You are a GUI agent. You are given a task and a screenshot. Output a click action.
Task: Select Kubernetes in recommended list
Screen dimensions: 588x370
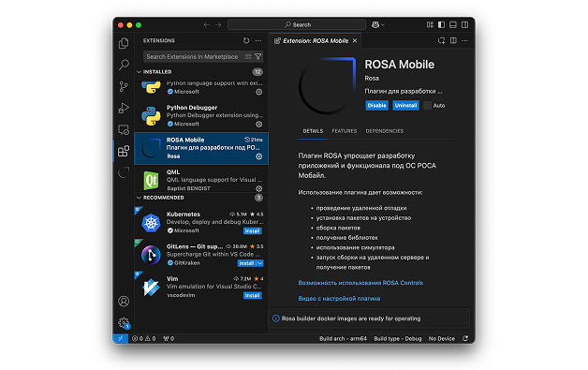(x=201, y=222)
